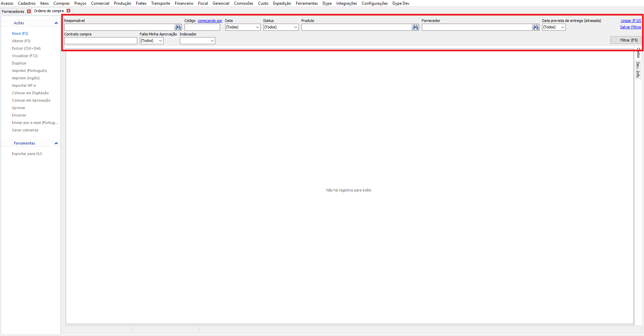Open the Comercial menu
Viewport: 644px width, 336px height.
tap(100, 3)
